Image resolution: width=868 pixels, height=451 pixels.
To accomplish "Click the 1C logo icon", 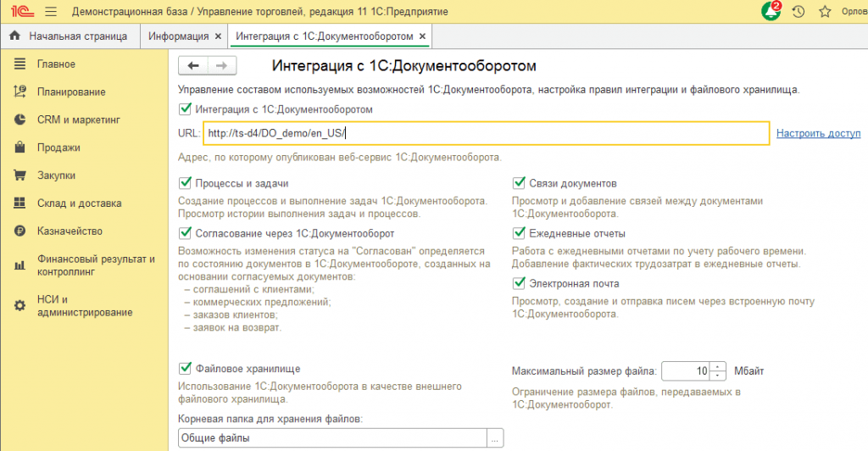I will pos(22,11).
